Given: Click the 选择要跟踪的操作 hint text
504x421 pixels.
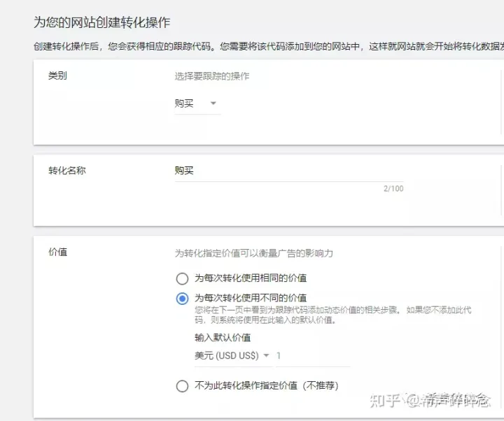Looking at the screenshot, I should coord(212,76).
